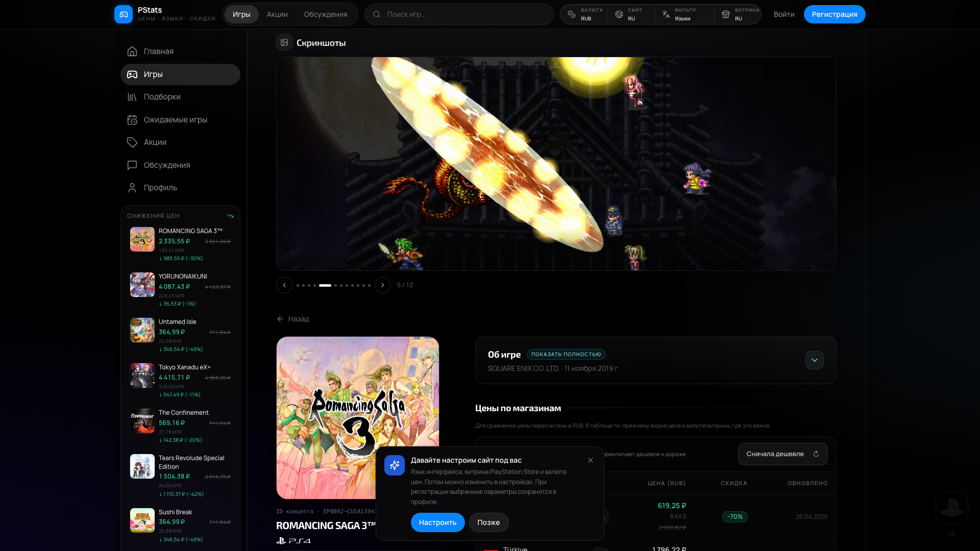This screenshot has width=980, height=551.
Task: Click Показать полностью badge
Action: [x=566, y=355]
